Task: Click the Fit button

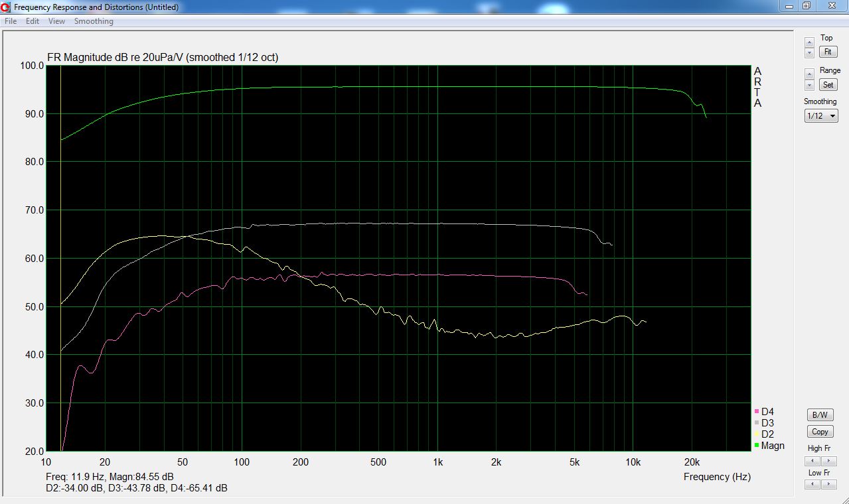Action: point(828,52)
